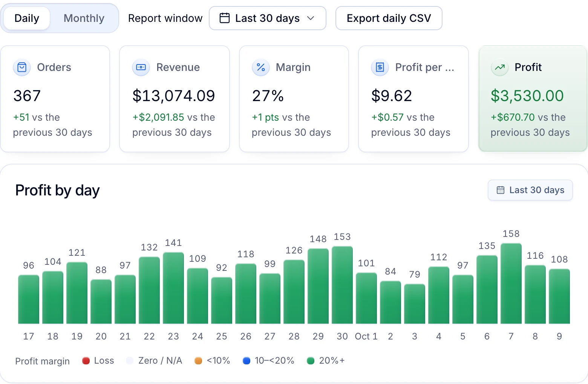Click the Profit per order value $9.62
588x384 pixels.
(x=392, y=96)
